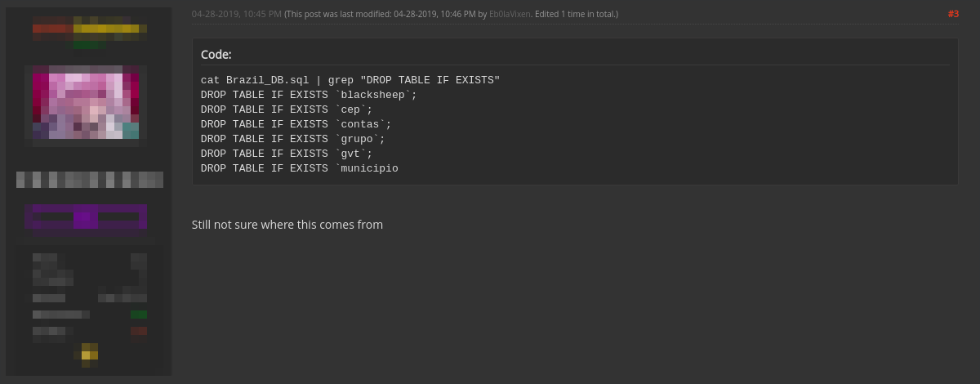This screenshot has height=384, width=980.
Task: Click the municipio table line in code
Action: 300,168
